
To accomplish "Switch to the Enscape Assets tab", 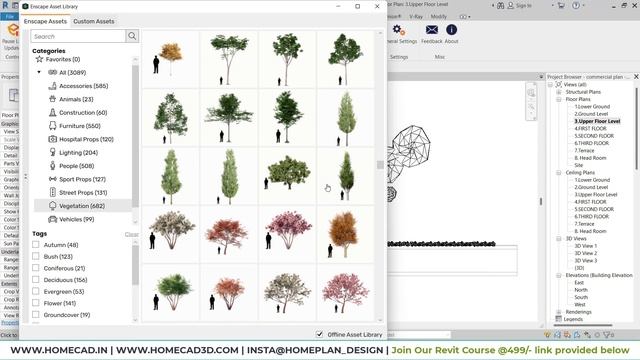I will click(x=45, y=21).
